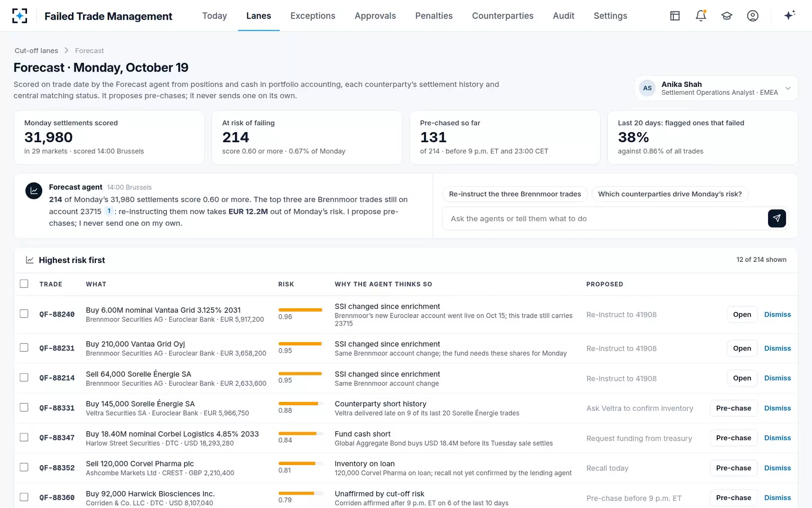The height and width of the screenshot is (508, 812).
Task: Open the Open button for QF-88214
Action: coord(742,378)
